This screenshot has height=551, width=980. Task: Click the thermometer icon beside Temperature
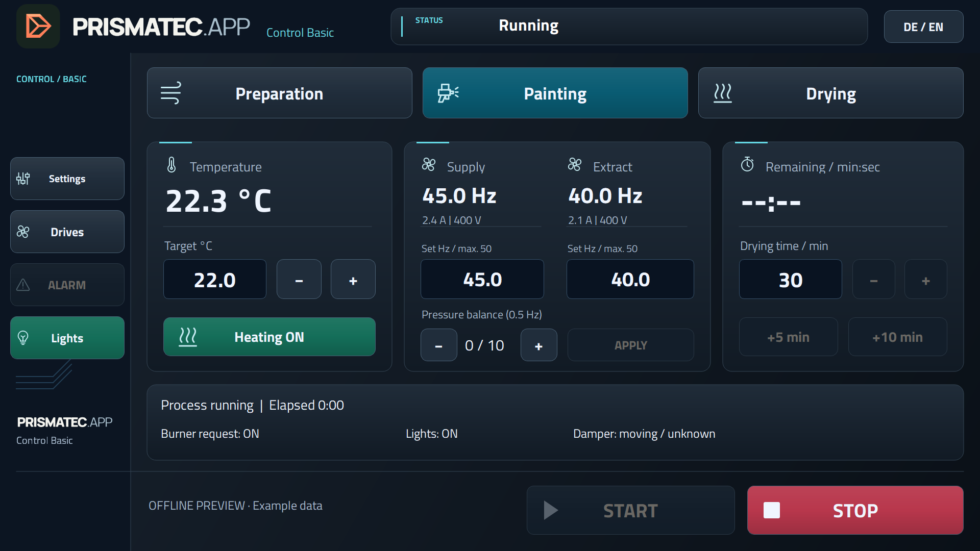point(171,165)
